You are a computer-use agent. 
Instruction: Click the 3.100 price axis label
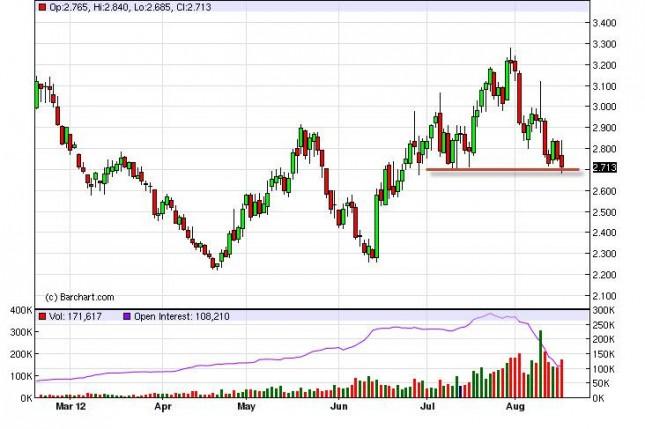(x=604, y=86)
